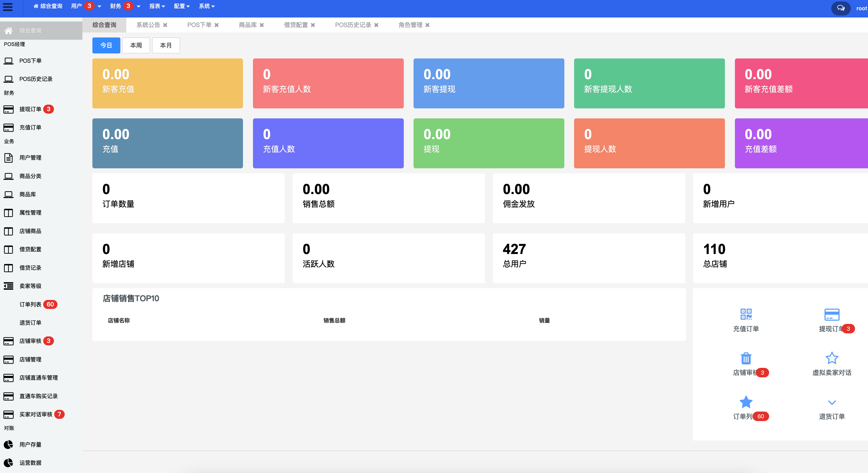The image size is (868, 473).
Task: Click the laptop icon next to POS下单
Action: [8, 61]
